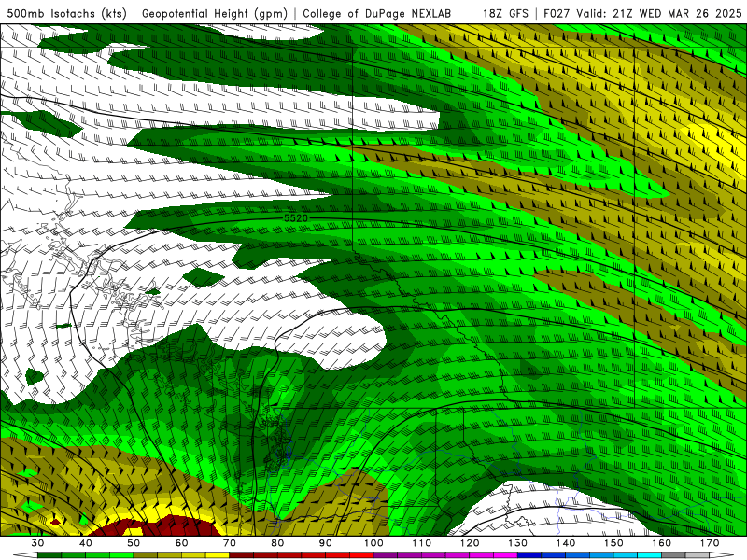The height and width of the screenshot is (560, 747).
Task: Click the 60 value on the color scale
Action: (181, 543)
